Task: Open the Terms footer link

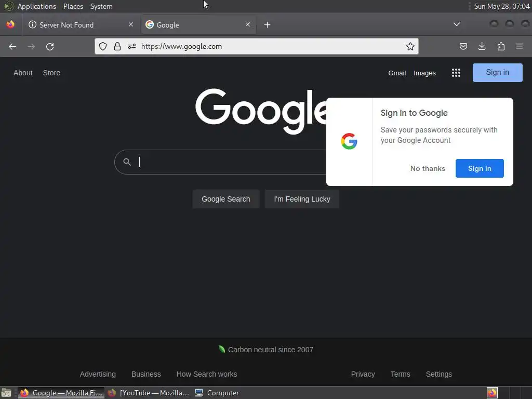Action: (x=400, y=374)
